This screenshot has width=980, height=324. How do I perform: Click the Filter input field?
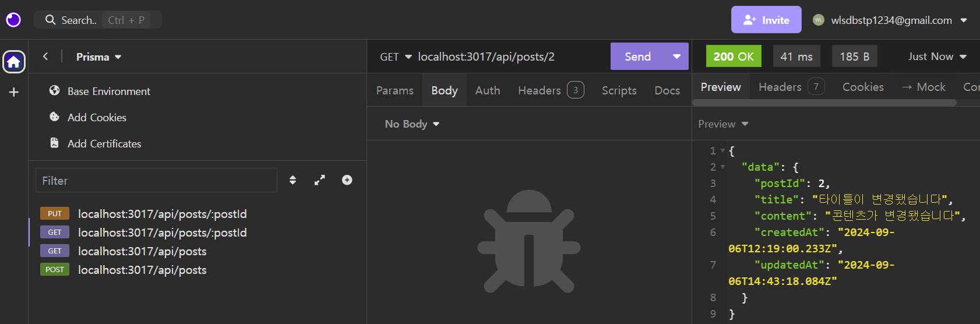pyautogui.click(x=156, y=181)
